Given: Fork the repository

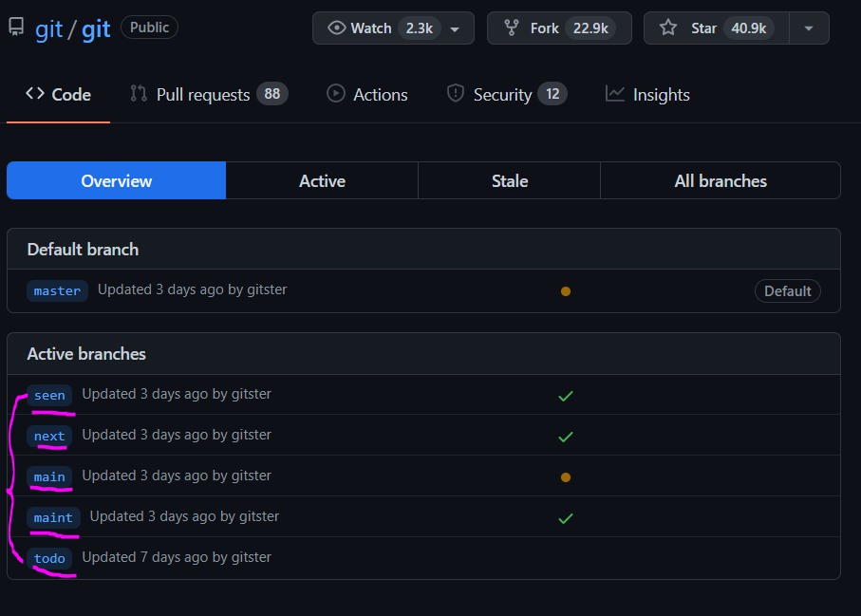Looking at the screenshot, I should click(x=559, y=28).
